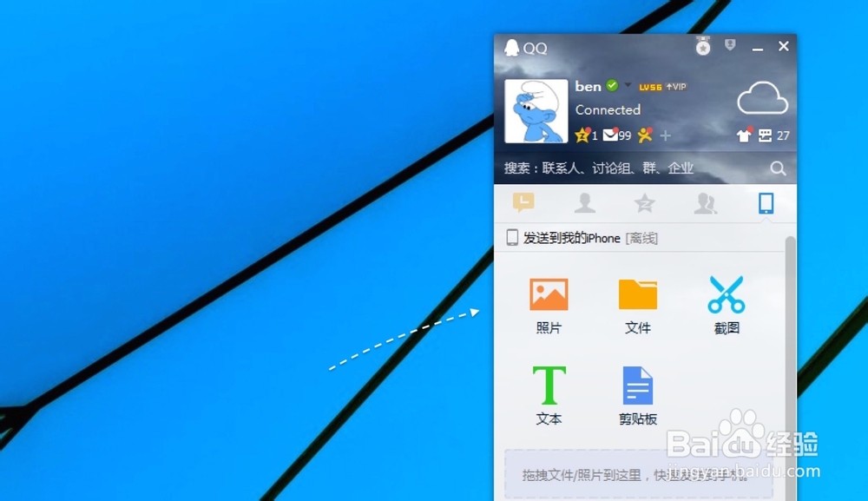Switch to the Conversations tab

pyautogui.click(x=523, y=202)
